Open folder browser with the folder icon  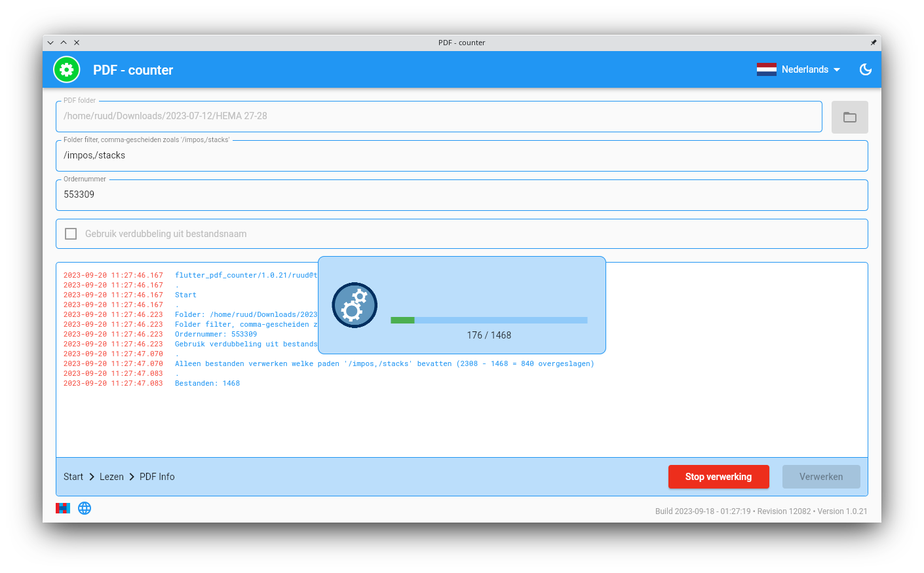click(x=849, y=117)
